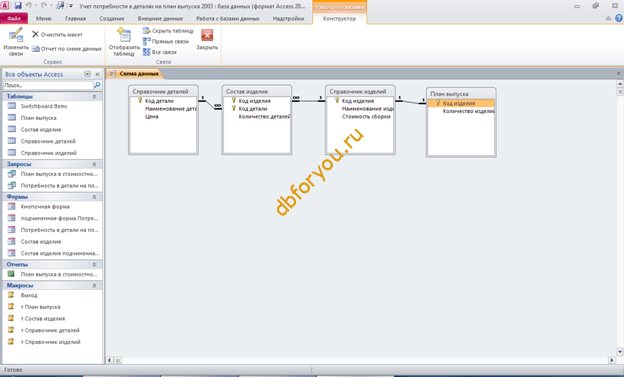Open the Кнопочная форма form
Viewport: 624px width, 377px height.
(x=45, y=207)
